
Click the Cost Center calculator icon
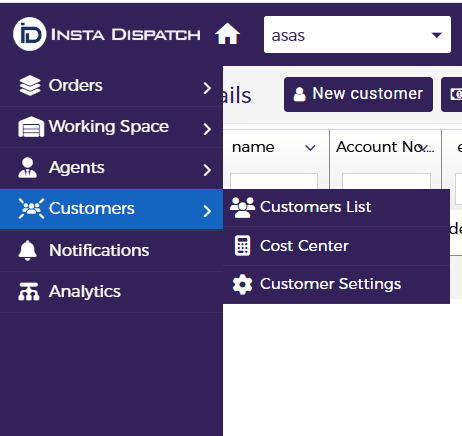pos(242,246)
